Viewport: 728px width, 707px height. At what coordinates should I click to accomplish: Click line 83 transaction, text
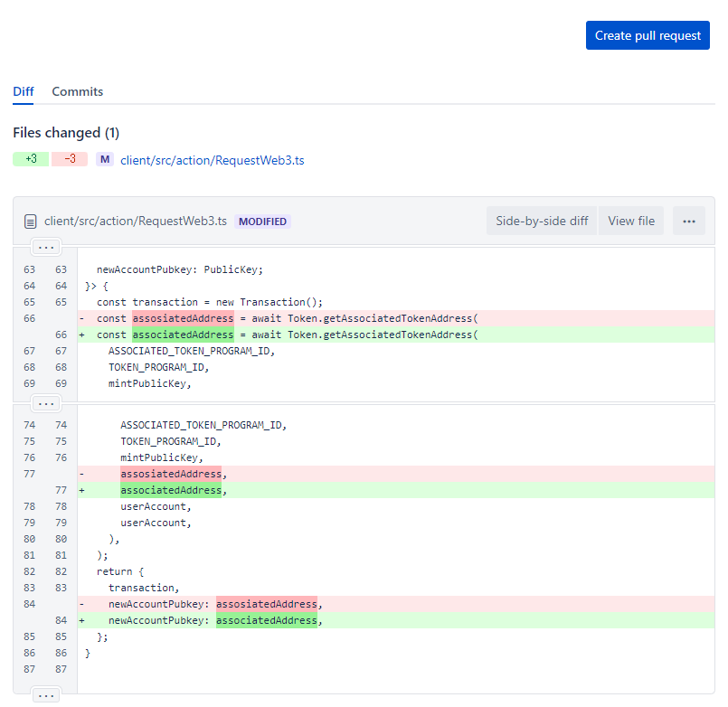[144, 588]
